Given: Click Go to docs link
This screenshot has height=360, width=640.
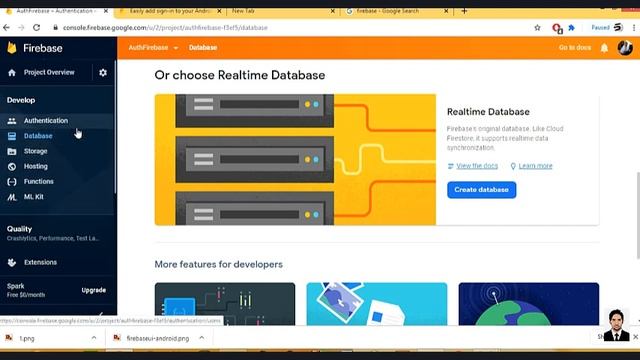Looking at the screenshot, I should tap(575, 47).
